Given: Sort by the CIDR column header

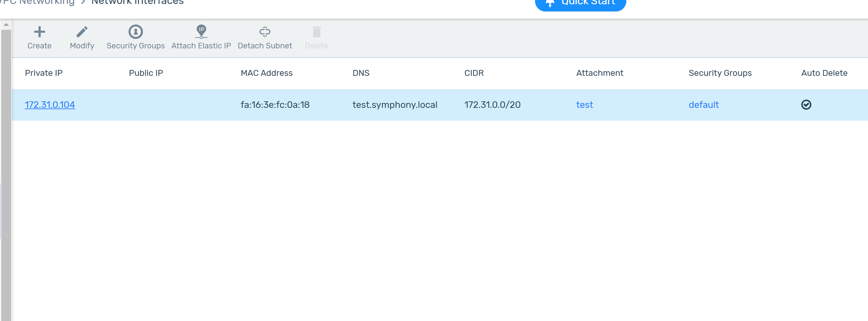Looking at the screenshot, I should pyautogui.click(x=474, y=73).
